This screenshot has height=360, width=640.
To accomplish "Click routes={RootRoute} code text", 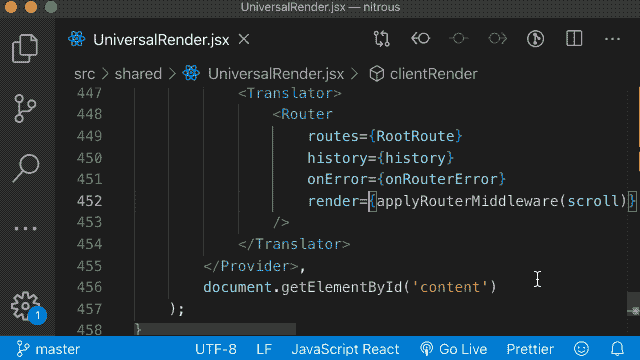I will [385, 136].
